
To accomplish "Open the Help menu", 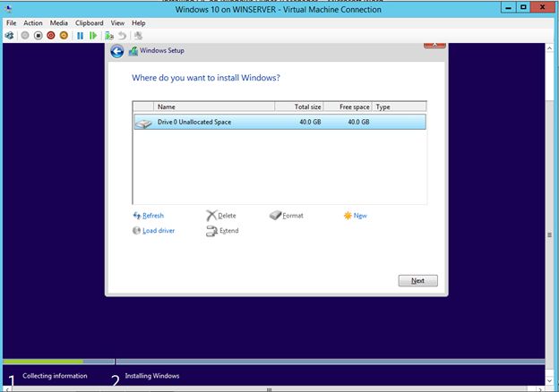I will tap(139, 22).
